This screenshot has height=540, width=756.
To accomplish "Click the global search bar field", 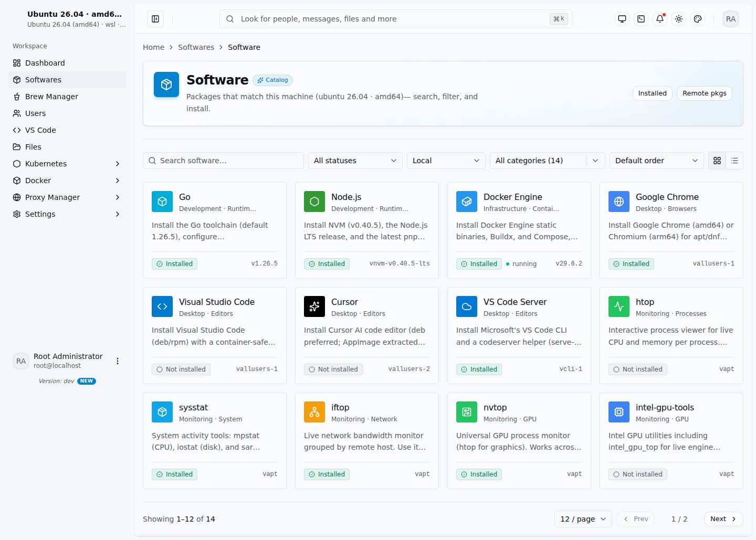I will (395, 19).
